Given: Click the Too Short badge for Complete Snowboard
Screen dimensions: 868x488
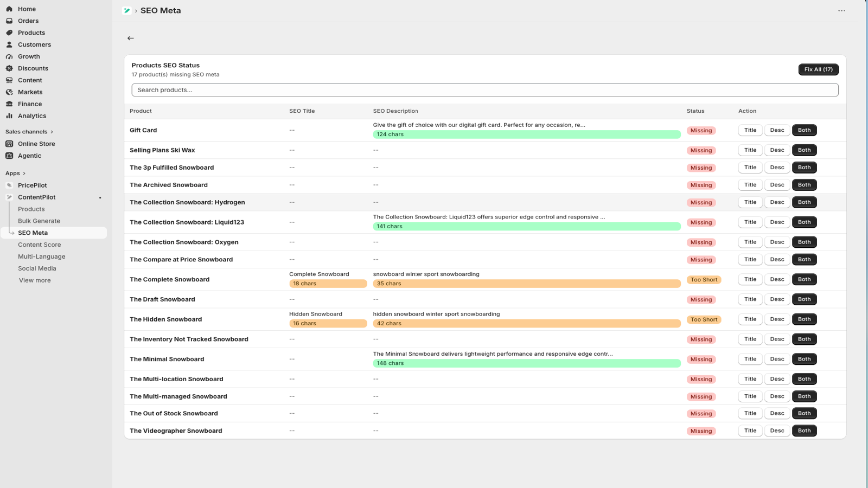Looking at the screenshot, I should click(704, 280).
